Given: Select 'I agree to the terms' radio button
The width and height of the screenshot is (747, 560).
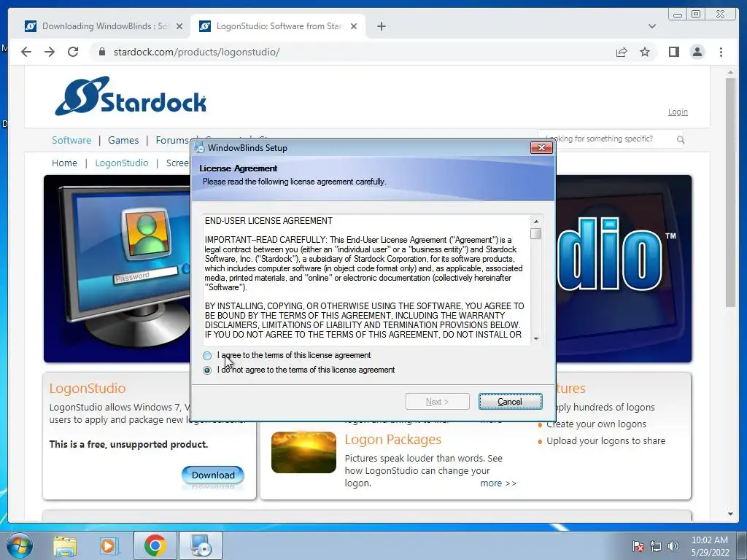Looking at the screenshot, I should tap(206, 356).
